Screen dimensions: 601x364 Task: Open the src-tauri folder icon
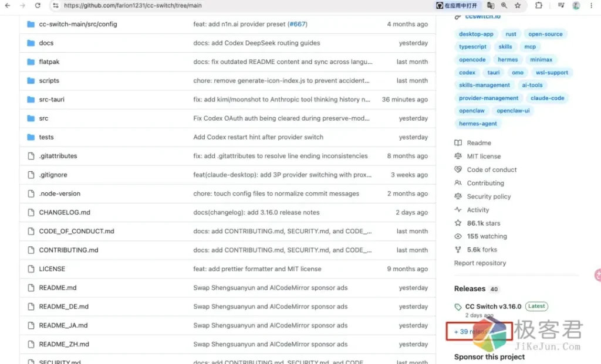click(x=31, y=99)
